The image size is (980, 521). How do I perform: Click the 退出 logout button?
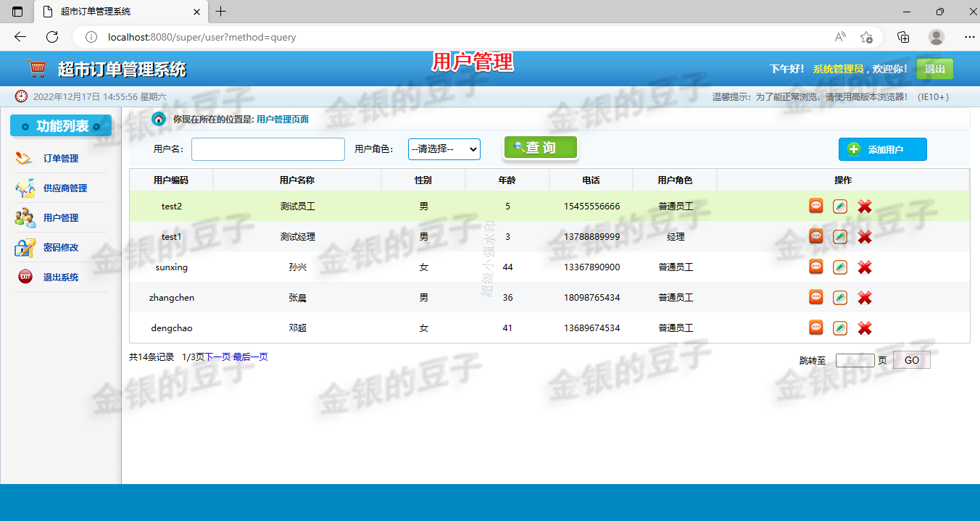[x=934, y=69]
